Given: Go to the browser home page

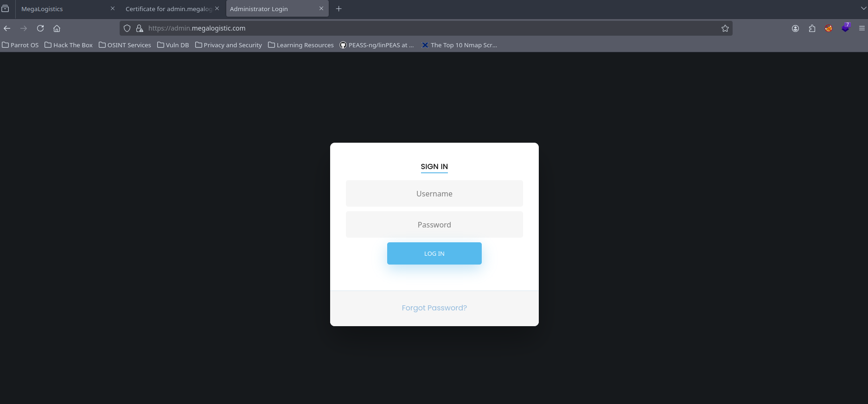Looking at the screenshot, I should click(x=57, y=28).
